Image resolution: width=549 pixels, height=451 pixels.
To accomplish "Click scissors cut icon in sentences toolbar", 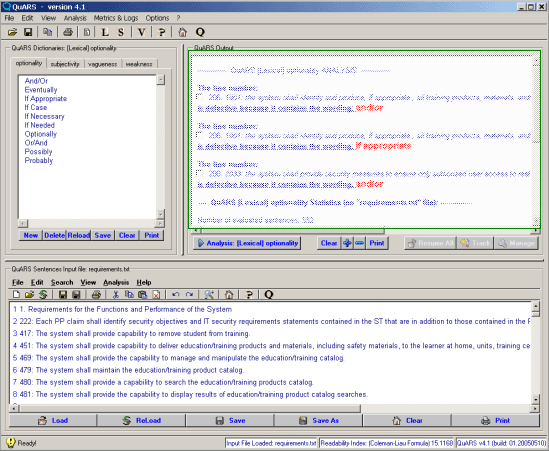I will pos(116,295).
